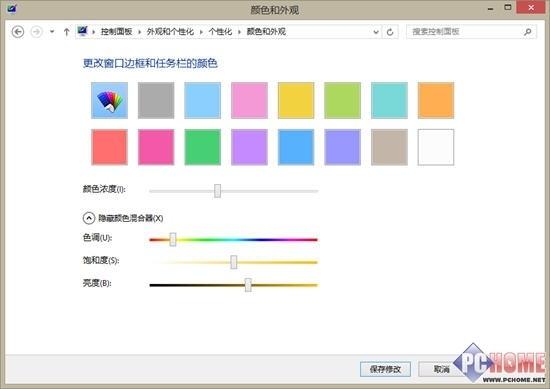The width and height of the screenshot is (550, 389).
Task: Click the 色调 hue slider handle
Action: [173, 240]
